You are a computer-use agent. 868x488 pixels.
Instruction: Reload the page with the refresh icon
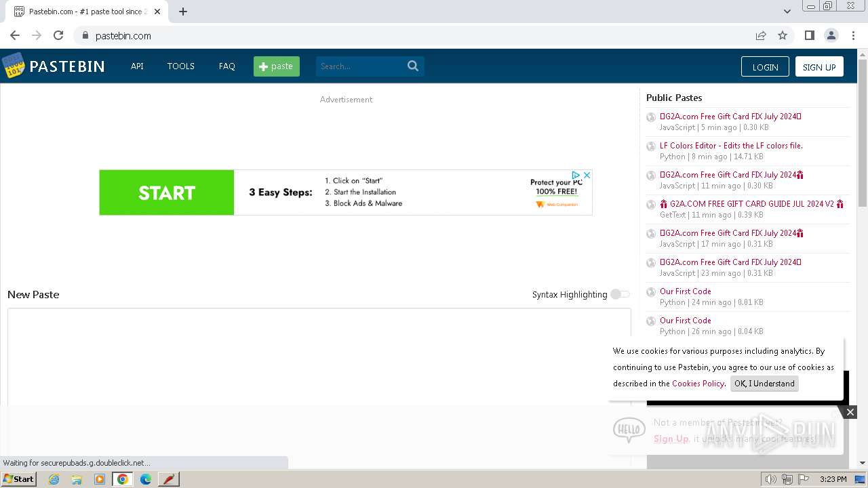(58, 35)
